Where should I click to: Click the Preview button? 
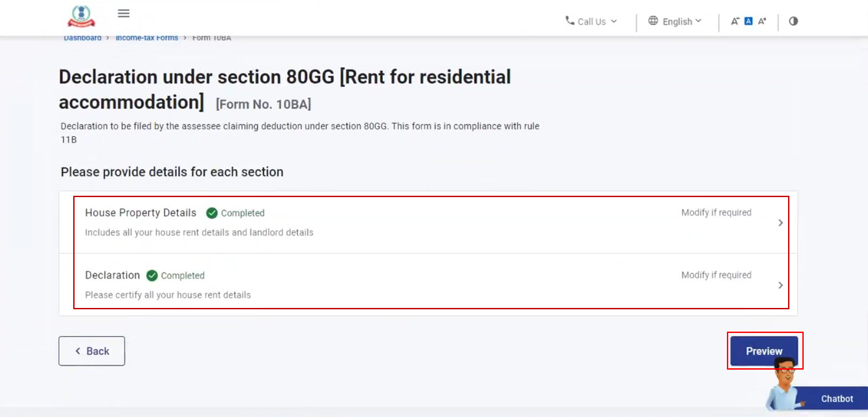(x=764, y=351)
